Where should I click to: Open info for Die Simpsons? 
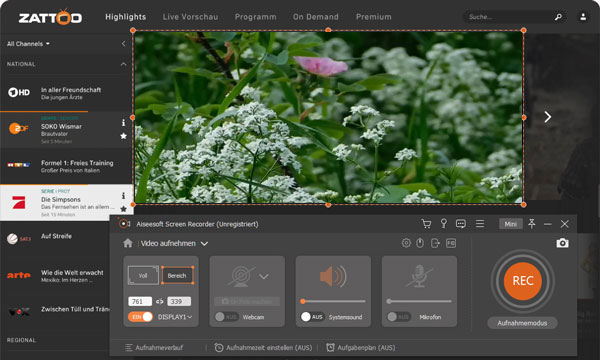click(123, 195)
